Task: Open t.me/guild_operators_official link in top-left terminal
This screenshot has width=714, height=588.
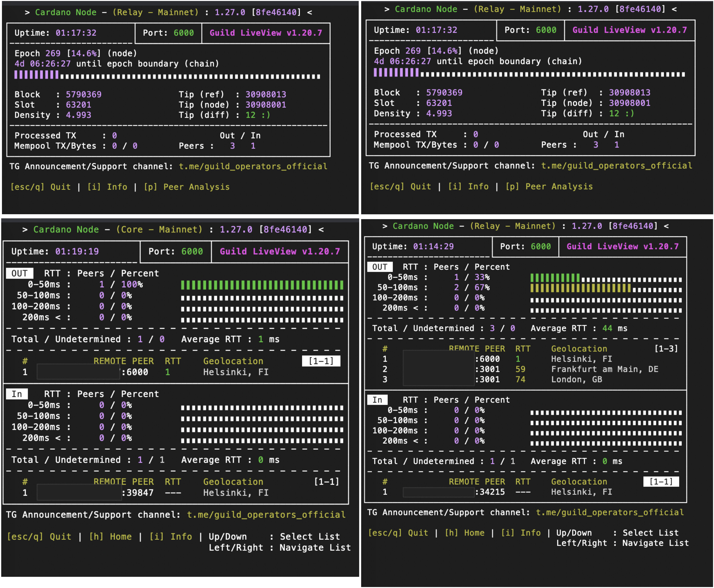Action: click(x=253, y=166)
